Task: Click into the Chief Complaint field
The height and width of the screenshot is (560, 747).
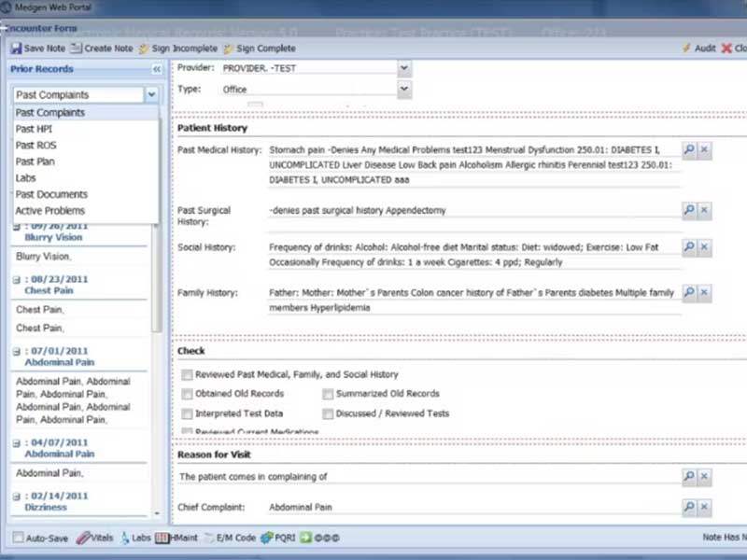Action: point(467,508)
